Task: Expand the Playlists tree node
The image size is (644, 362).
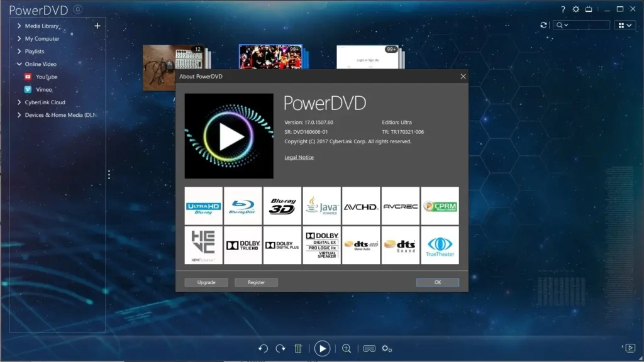Action: 19,52
